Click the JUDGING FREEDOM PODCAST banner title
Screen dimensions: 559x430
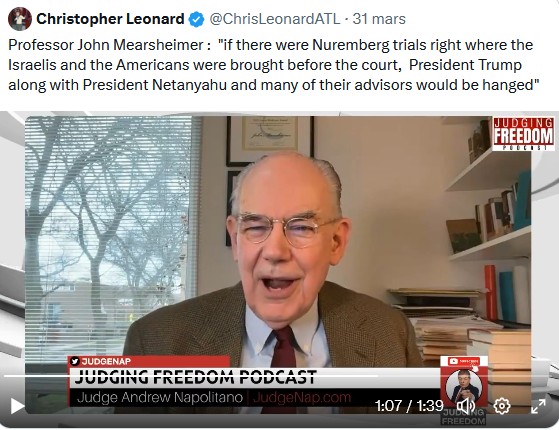tap(195, 377)
